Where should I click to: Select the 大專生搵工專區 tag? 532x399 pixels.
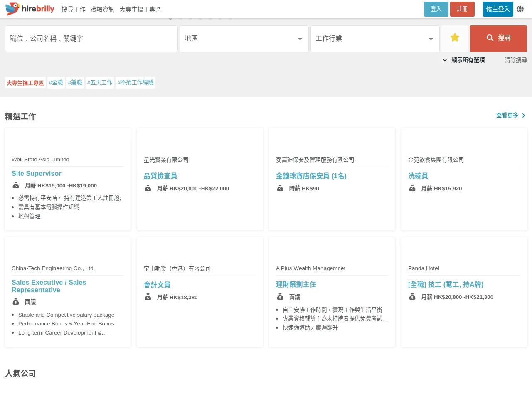click(25, 83)
